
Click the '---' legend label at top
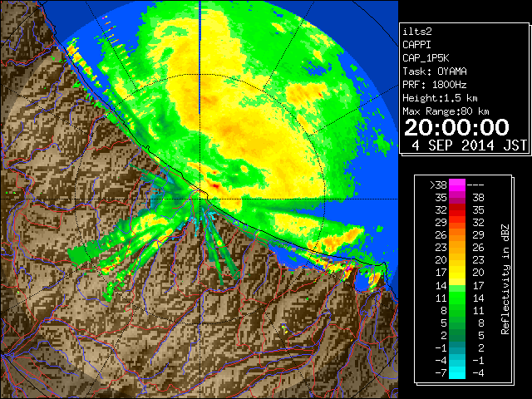(475, 185)
